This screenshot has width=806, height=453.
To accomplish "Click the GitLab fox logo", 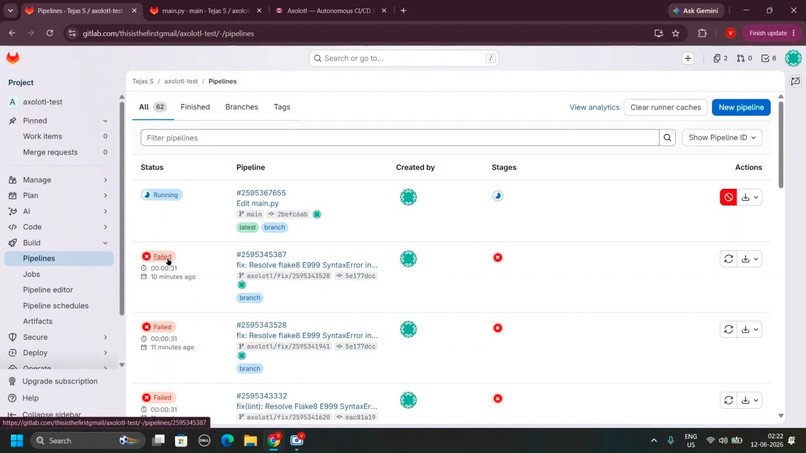I will click(x=13, y=58).
